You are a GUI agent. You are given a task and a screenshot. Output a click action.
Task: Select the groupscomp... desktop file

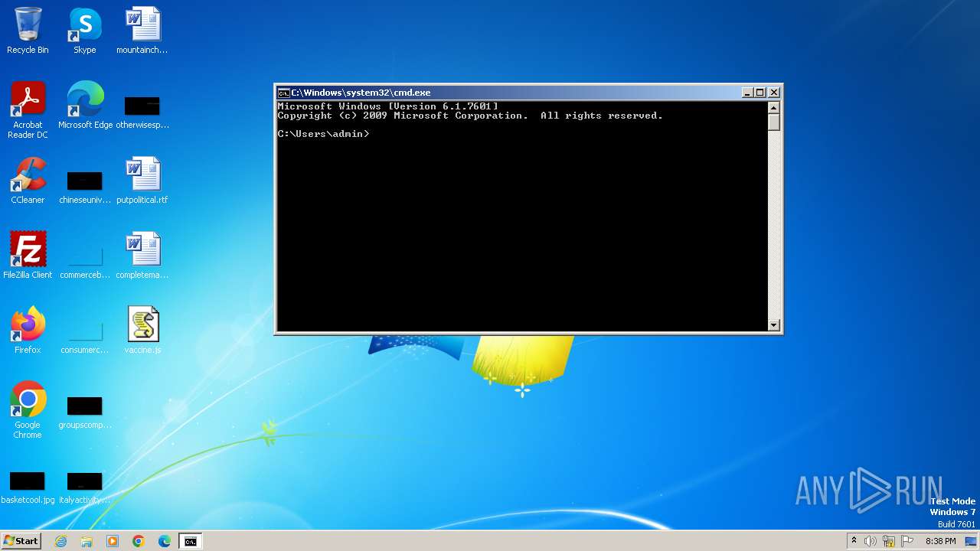[x=85, y=412]
